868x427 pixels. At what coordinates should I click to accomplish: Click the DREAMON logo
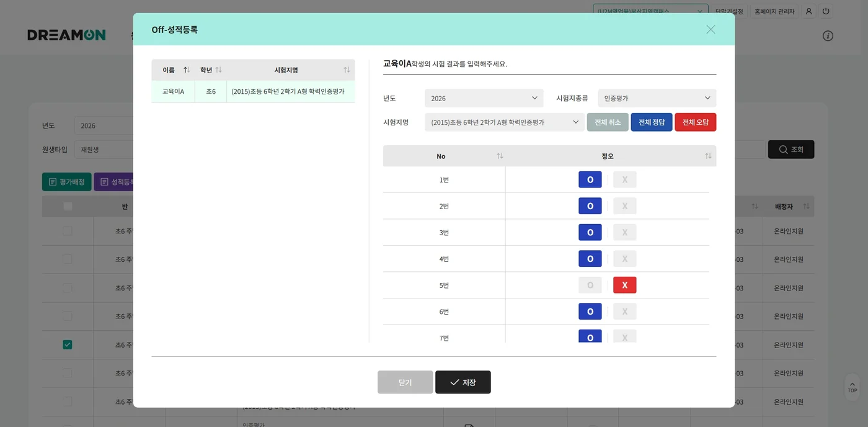(66, 35)
